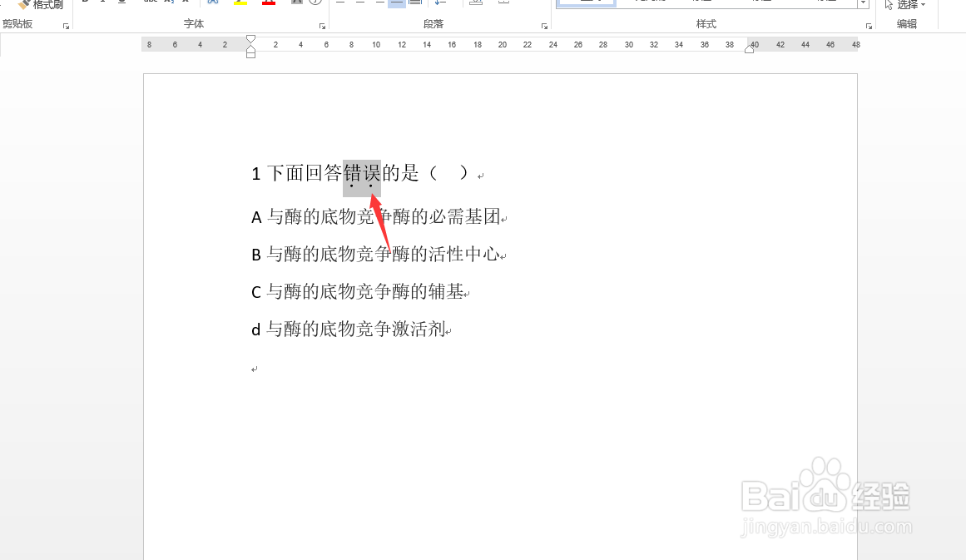Expand the styles gallery more arrow
966x560 pixels.
863,3
